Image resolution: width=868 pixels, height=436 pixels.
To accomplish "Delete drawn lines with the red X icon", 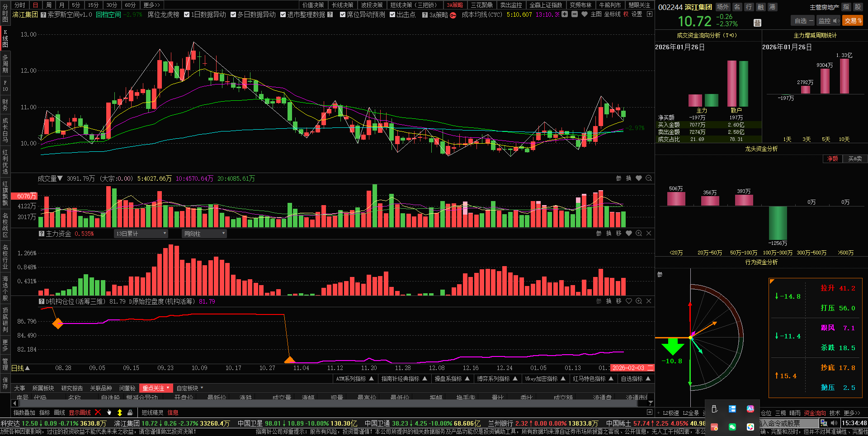I will click(98, 413).
